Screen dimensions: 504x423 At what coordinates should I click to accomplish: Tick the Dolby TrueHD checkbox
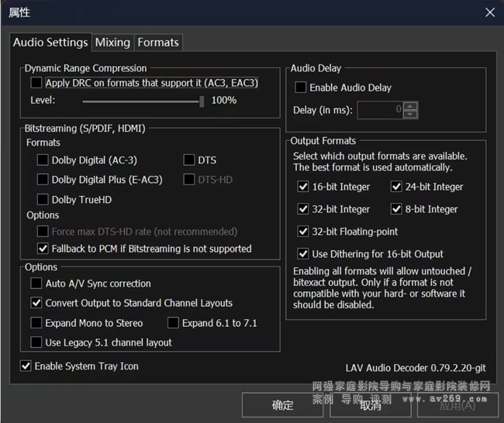43,200
